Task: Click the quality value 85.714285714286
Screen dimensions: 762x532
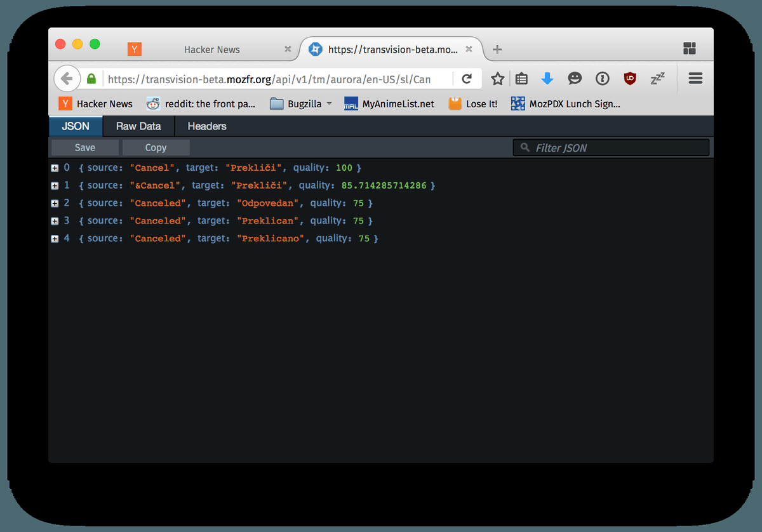Action: (x=384, y=185)
